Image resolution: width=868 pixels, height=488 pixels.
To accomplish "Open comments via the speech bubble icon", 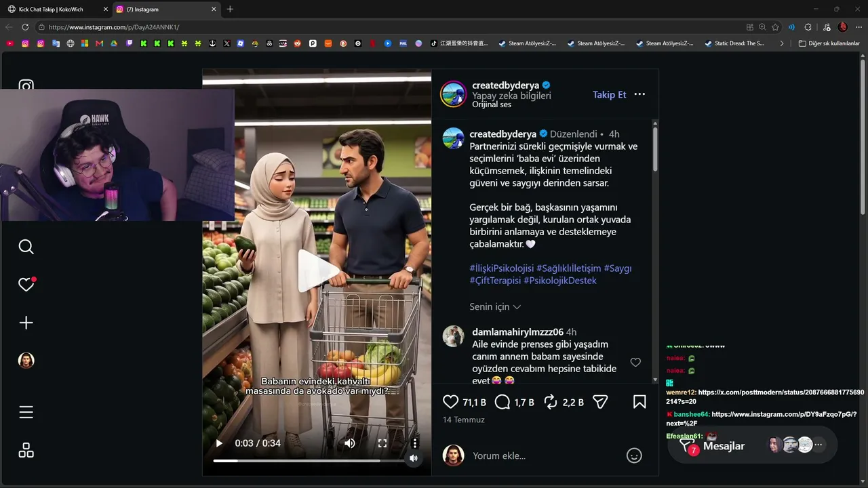I will pos(502,402).
